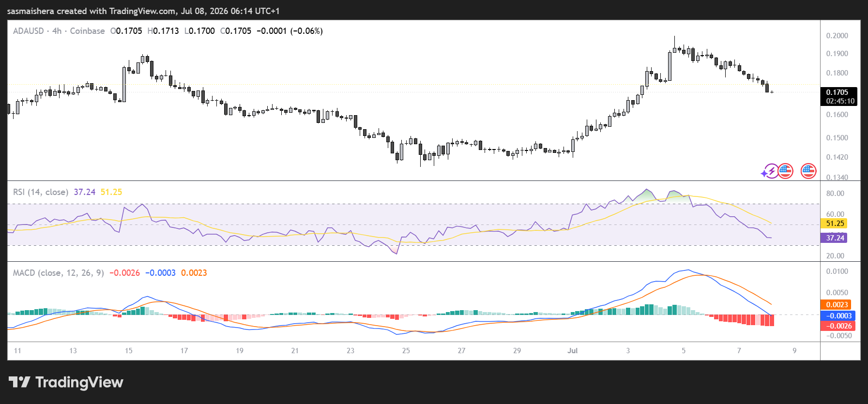Click the 0.2000 price axis label
The image size is (868, 404).
[x=837, y=36]
